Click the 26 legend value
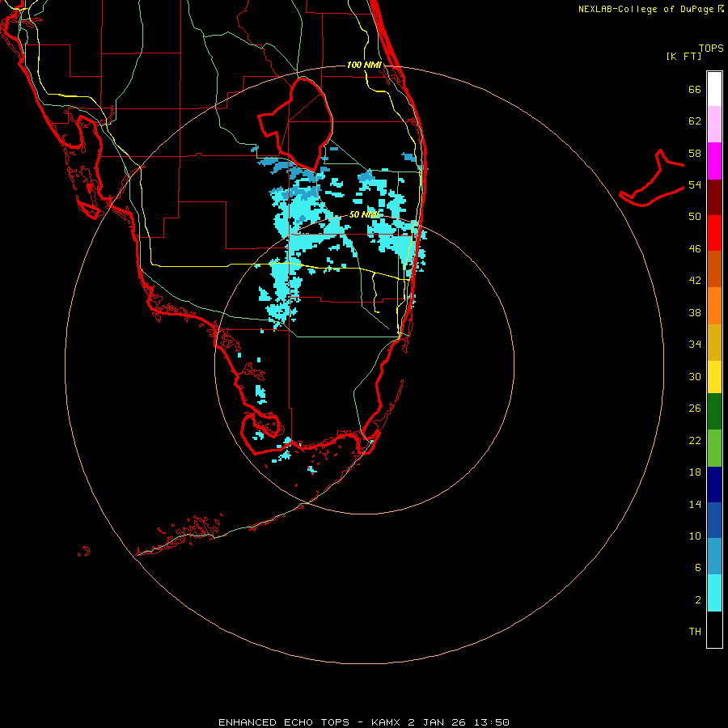728x728 pixels. click(695, 408)
